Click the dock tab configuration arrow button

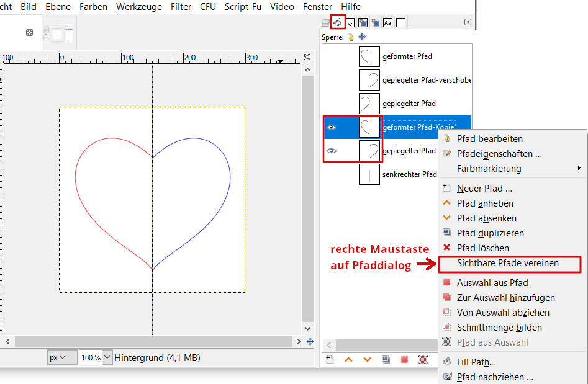point(468,22)
